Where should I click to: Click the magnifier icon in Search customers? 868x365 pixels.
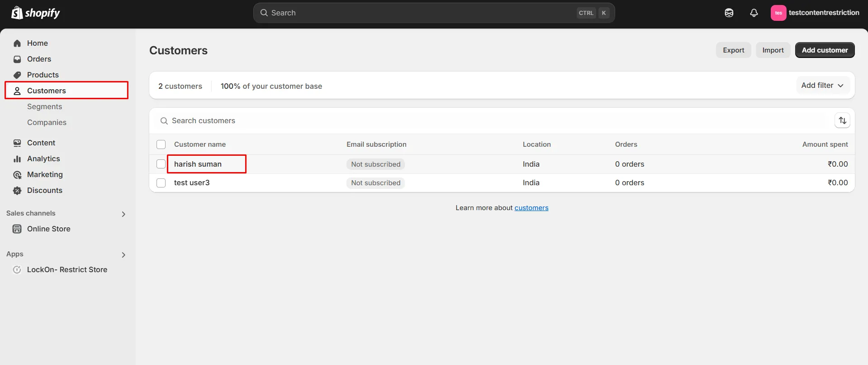164,121
